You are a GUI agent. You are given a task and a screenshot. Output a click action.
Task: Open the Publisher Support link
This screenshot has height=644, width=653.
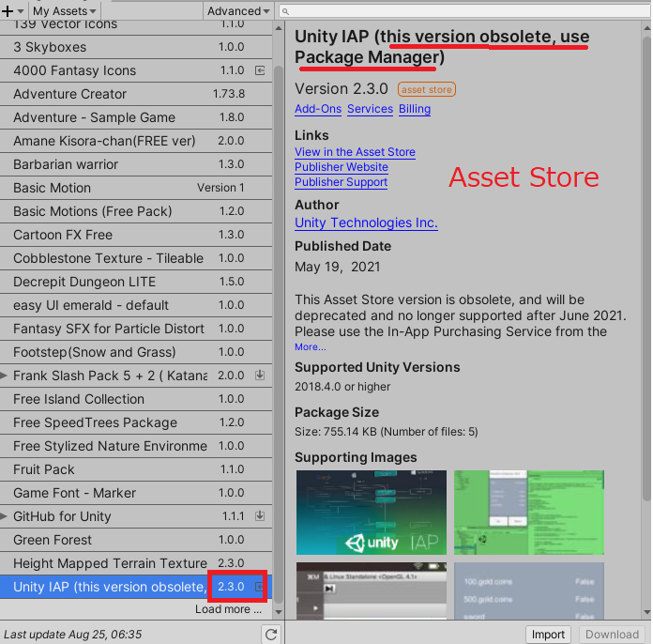[342, 182]
